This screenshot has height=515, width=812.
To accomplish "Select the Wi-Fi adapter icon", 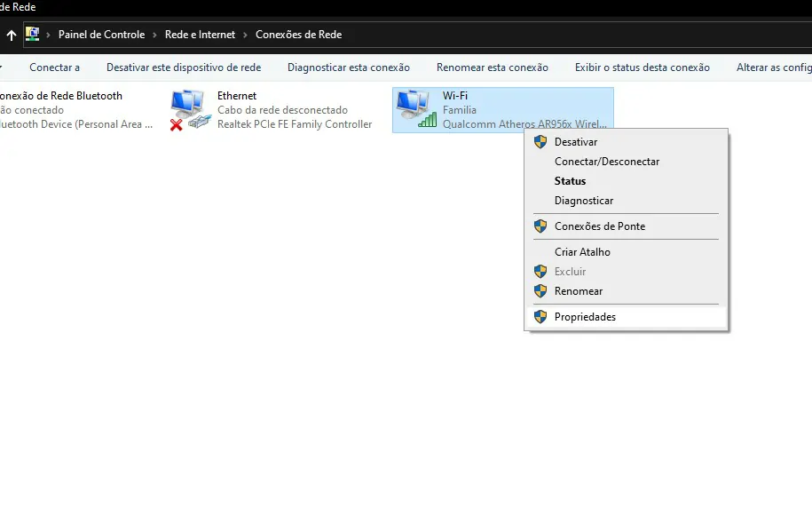I will [x=416, y=109].
